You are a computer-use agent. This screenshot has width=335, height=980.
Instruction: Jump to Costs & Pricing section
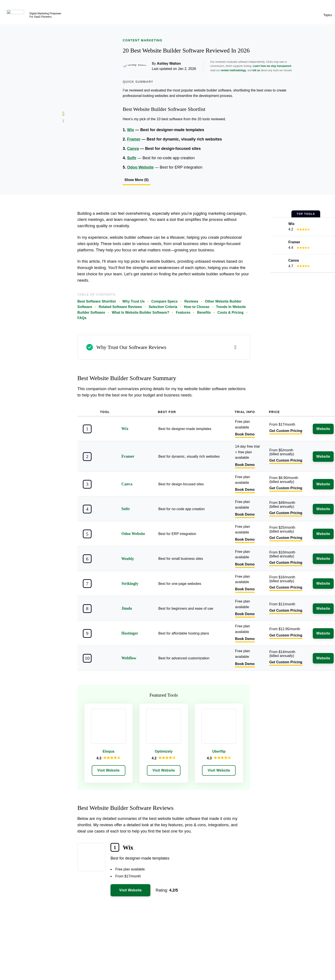(x=230, y=312)
